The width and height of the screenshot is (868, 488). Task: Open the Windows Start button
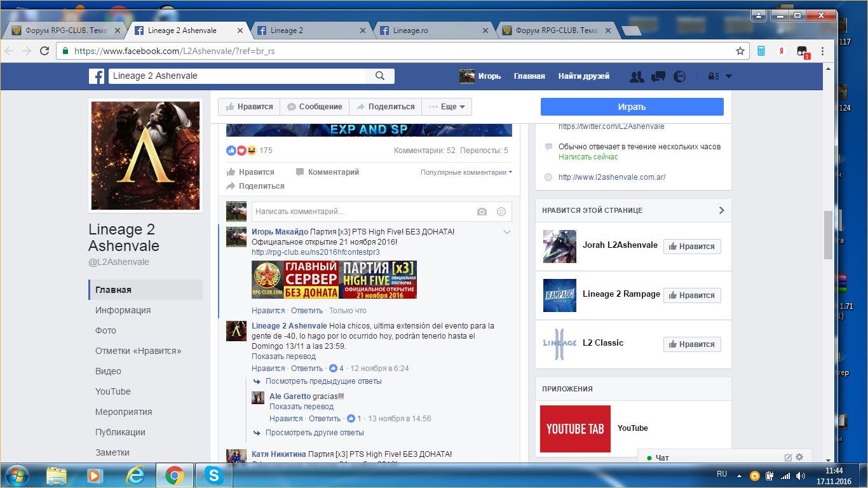click(x=16, y=475)
